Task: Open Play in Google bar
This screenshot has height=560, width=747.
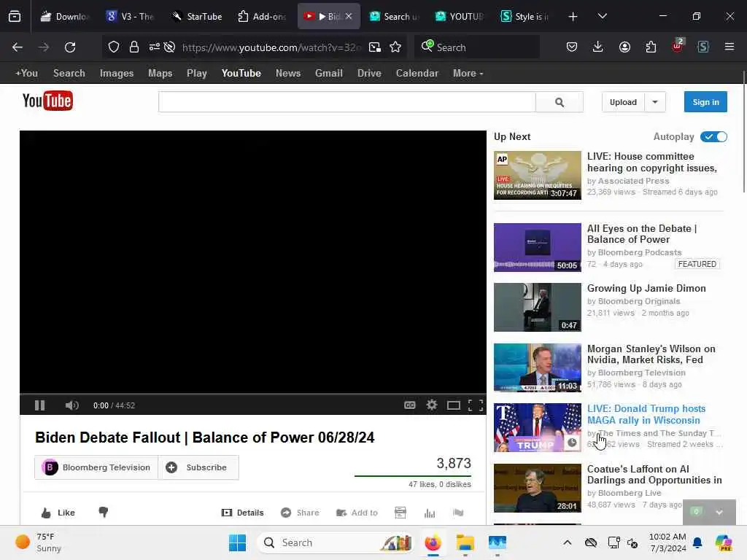Action: 197,74
